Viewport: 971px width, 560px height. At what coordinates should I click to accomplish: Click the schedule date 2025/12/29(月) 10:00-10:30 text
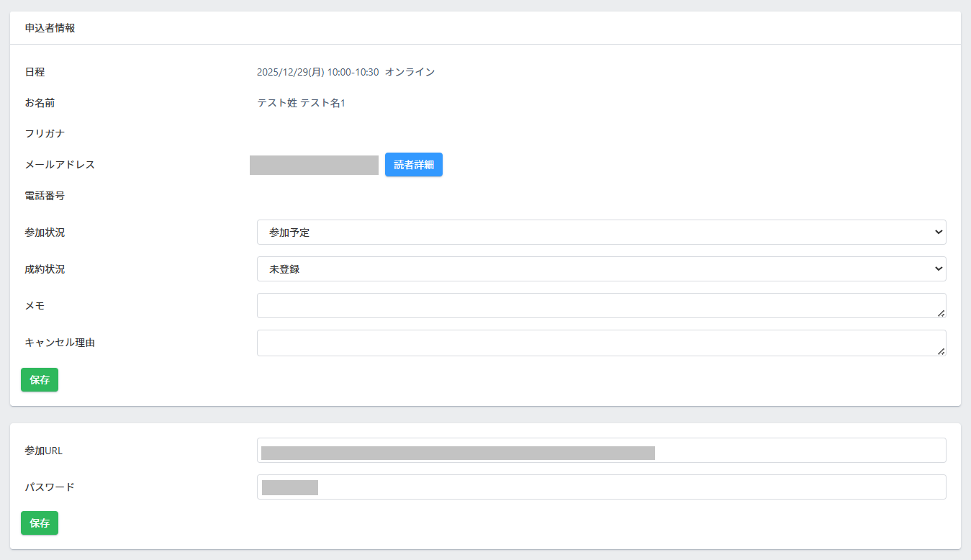317,72
